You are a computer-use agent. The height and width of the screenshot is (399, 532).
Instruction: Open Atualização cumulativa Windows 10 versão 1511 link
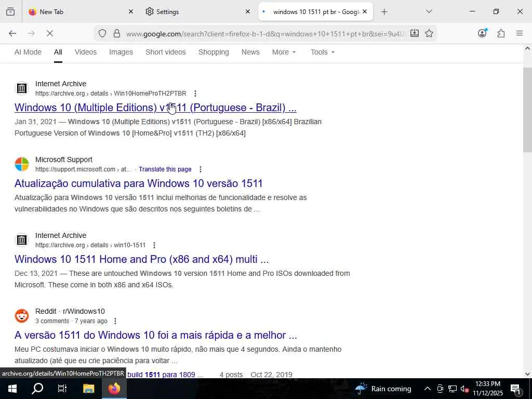[138, 183]
